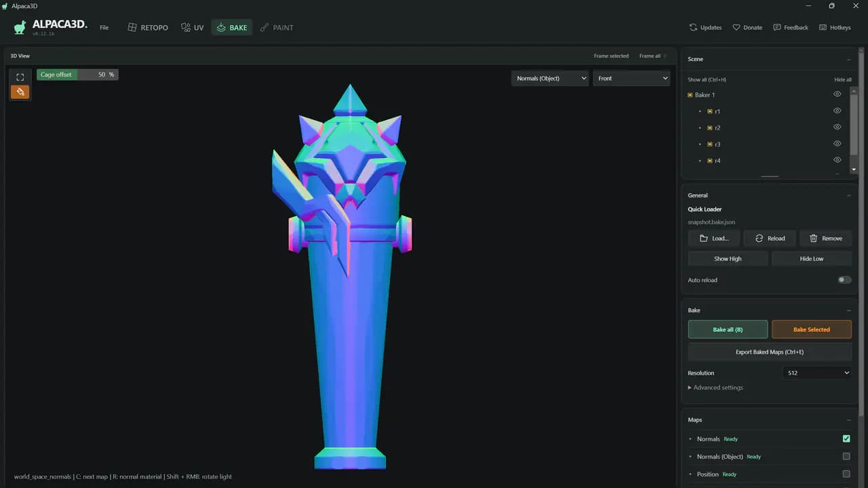The image size is (868, 488).
Task: Click the Bake Selected button
Action: pos(812,329)
